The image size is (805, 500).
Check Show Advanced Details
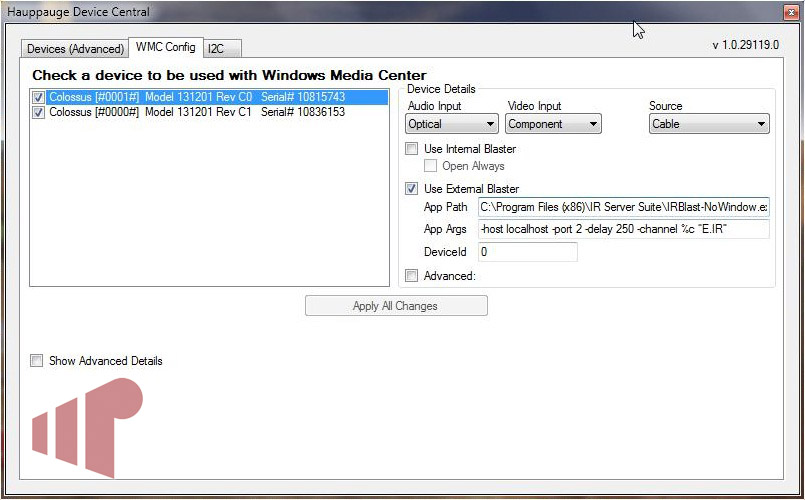36,361
